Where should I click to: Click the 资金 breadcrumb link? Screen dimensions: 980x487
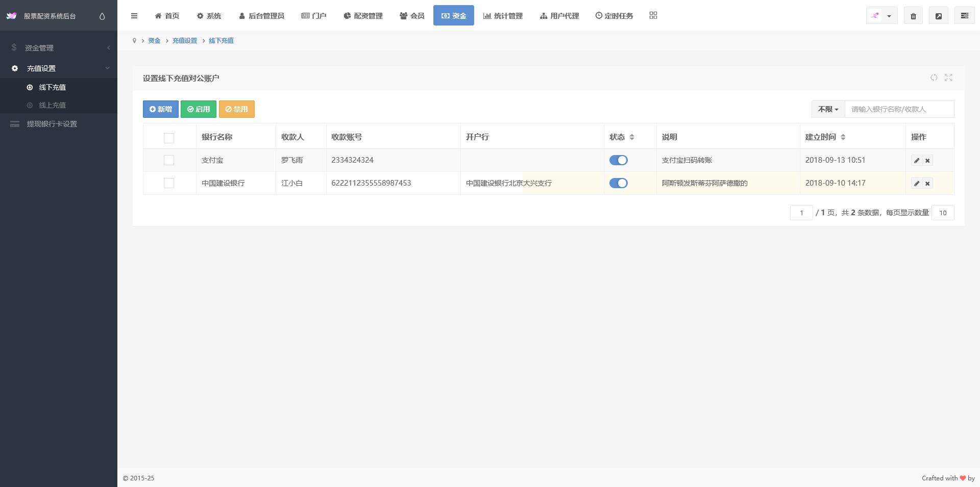click(154, 41)
